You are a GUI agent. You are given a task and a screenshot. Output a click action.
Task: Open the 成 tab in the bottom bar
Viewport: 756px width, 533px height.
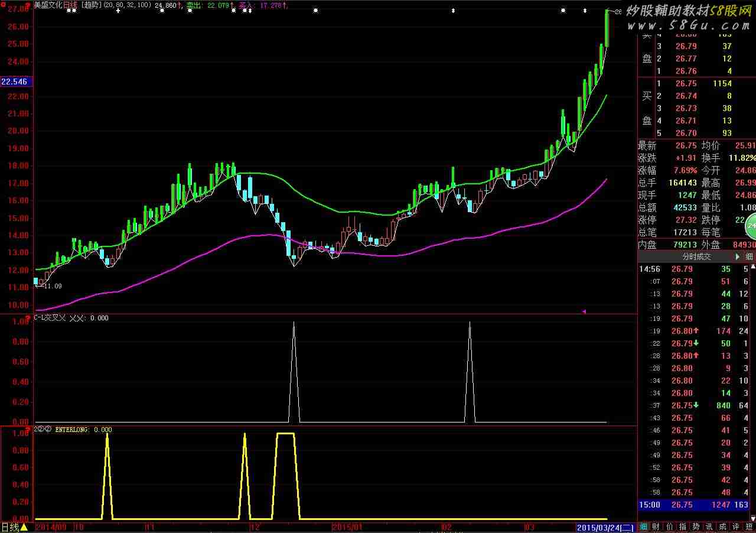(x=722, y=526)
